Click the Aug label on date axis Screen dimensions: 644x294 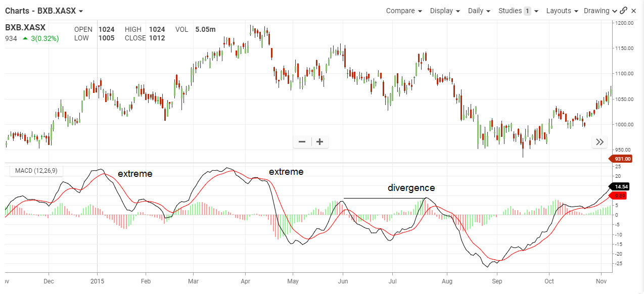(x=447, y=281)
